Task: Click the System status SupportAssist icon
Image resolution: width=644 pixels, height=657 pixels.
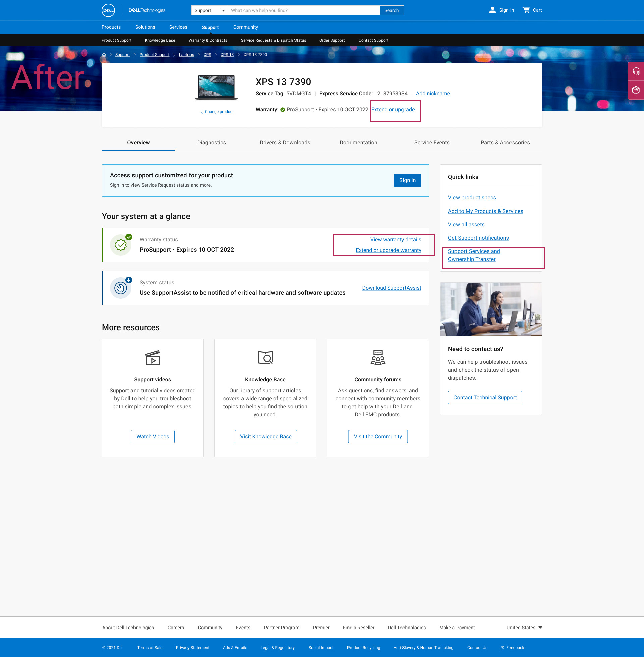Action: pyautogui.click(x=121, y=288)
